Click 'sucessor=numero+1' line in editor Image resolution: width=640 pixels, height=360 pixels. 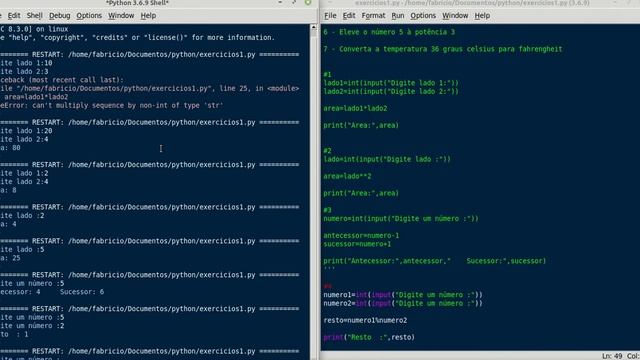click(357, 244)
